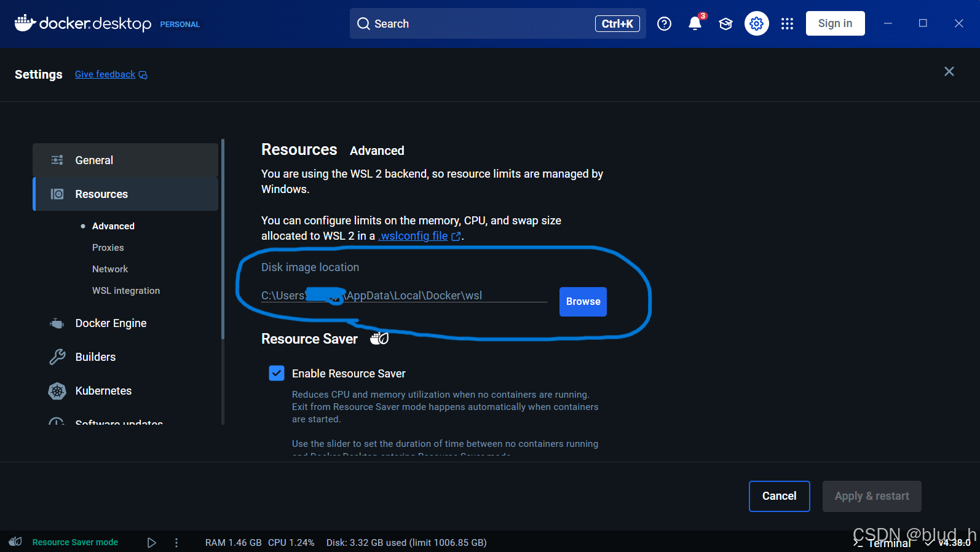The width and height of the screenshot is (980, 552).
Task: Click the Disk: 3.32 GB used status entry
Action: pyautogui.click(x=406, y=543)
